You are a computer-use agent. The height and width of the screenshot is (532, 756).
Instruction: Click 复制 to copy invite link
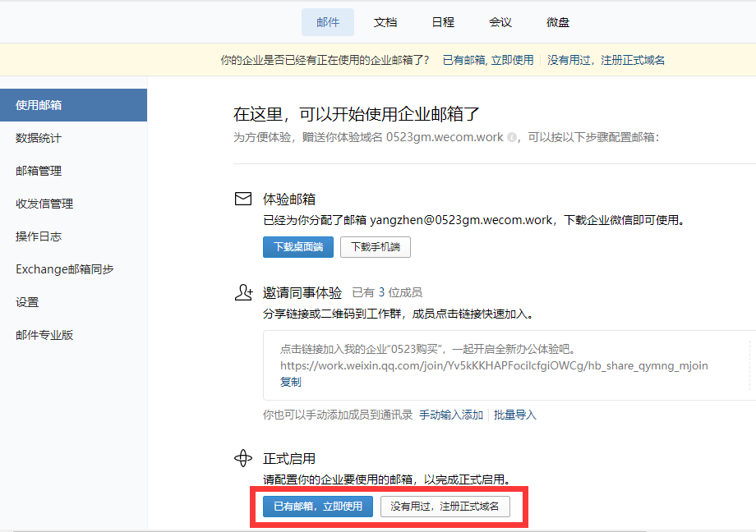click(x=291, y=382)
